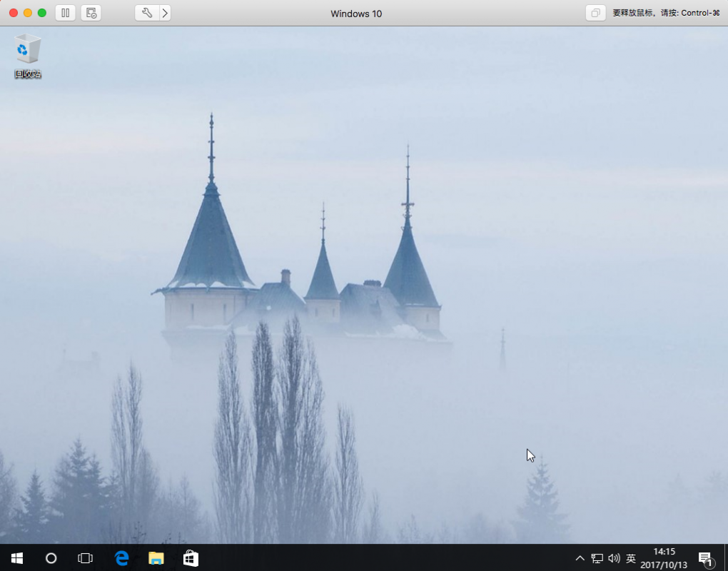Enter full screen with green button
The height and width of the screenshot is (571, 728).
pos(42,13)
